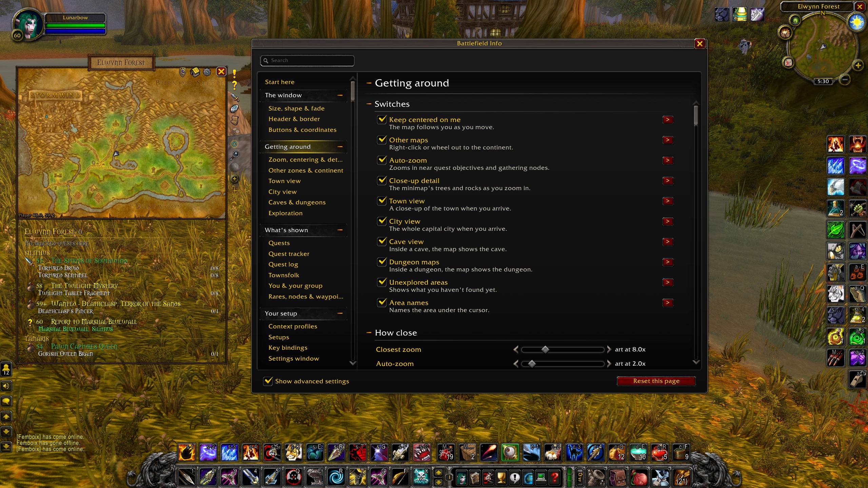Collapse the How close section heading

(369, 333)
